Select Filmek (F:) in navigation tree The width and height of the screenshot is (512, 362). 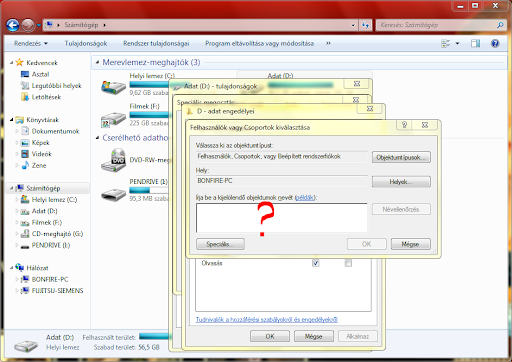pos(47,222)
